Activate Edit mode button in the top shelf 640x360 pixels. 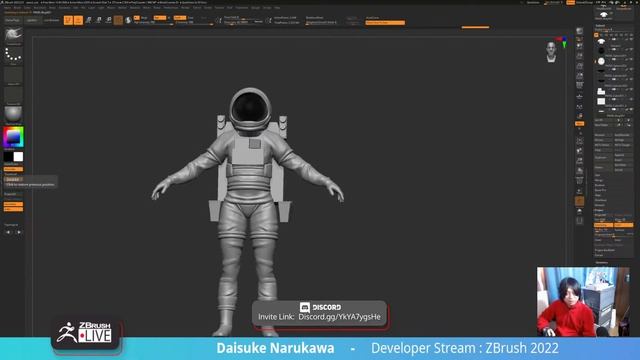[x=68, y=20]
